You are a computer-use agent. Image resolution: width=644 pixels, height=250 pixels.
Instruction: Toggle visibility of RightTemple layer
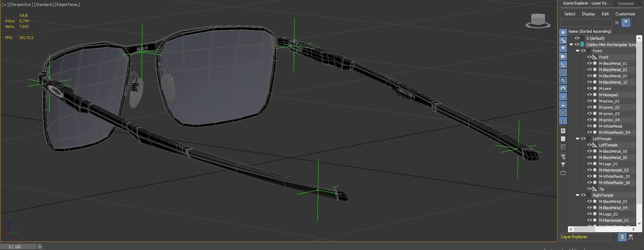[x=583, y=195]
